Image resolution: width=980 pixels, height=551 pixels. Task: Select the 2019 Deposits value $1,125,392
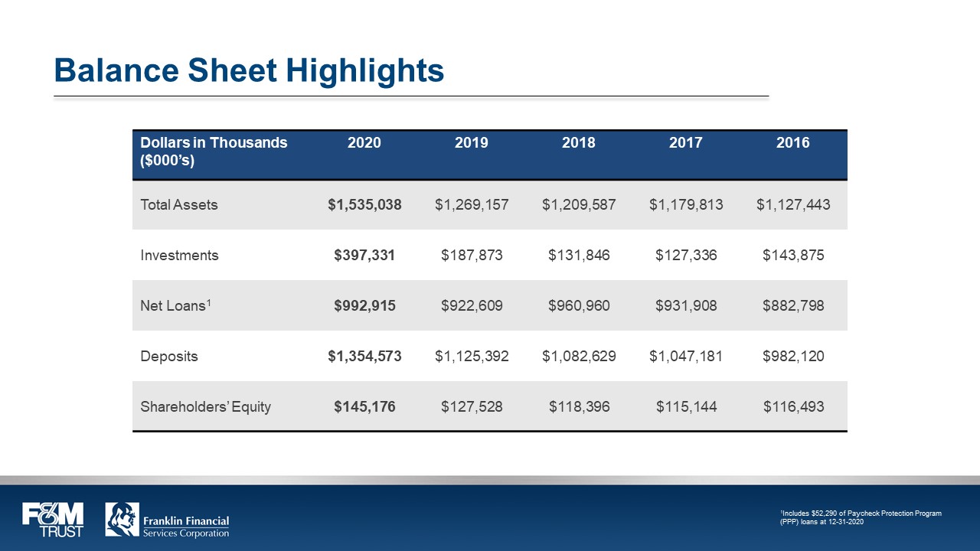472,357
